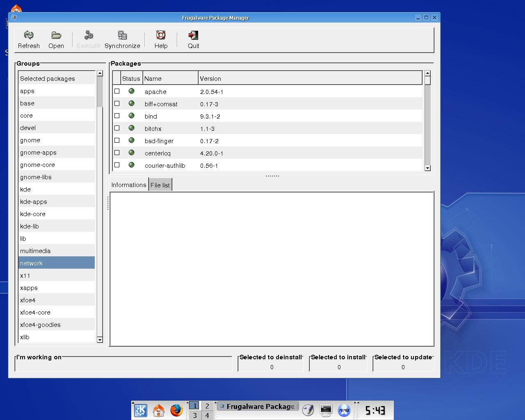The width and height of the screenshot is (525, 420).
Task: Switch to virtual desktop 2 in the pager
Action: coord(207,406)
